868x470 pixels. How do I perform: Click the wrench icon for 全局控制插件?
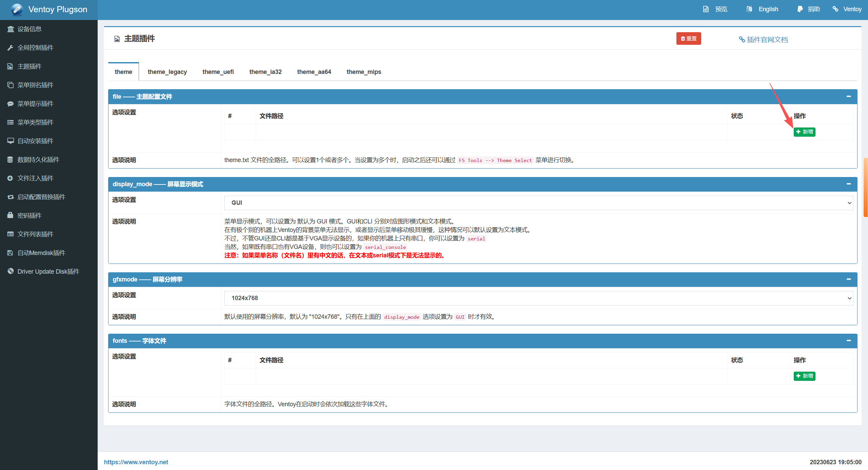coord(11,48)
